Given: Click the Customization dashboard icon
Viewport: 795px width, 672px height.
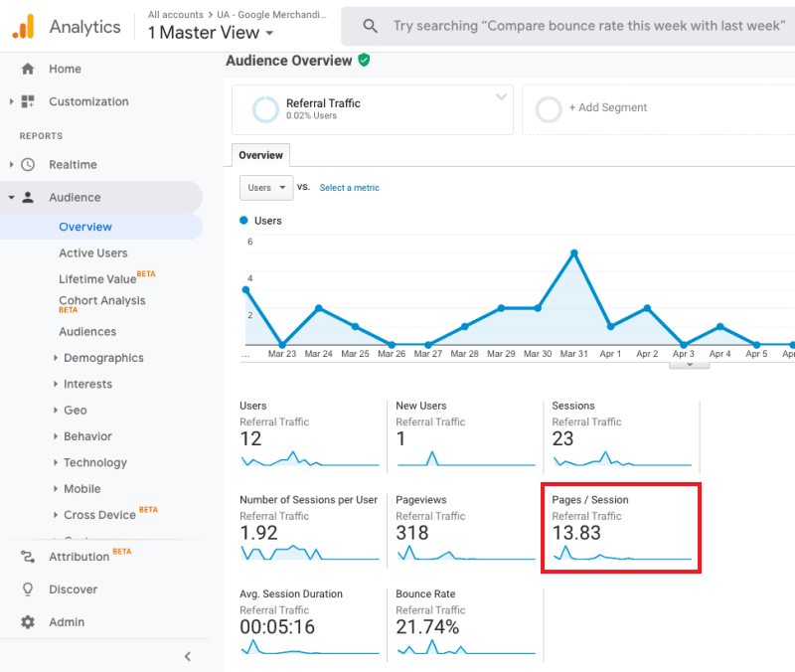Looking at the screenshot, I should 28,101.
